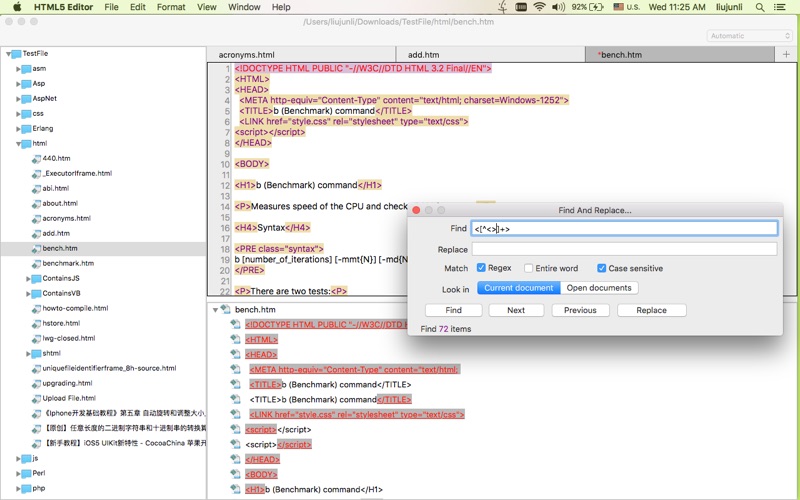Click the battery status icon
800x500 pixels.
point(596,7)
